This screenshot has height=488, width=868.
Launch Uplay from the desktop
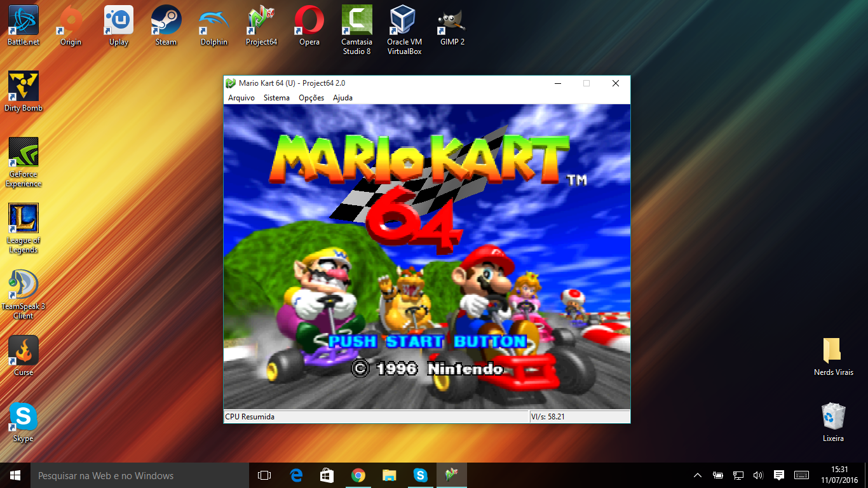(x=118, y=19)
